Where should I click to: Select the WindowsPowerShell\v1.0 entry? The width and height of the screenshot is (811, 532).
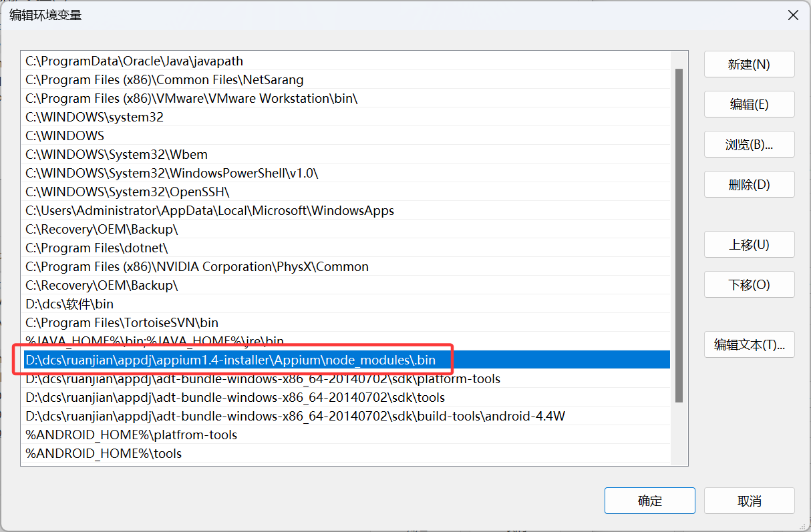click(x=345, y=173)
